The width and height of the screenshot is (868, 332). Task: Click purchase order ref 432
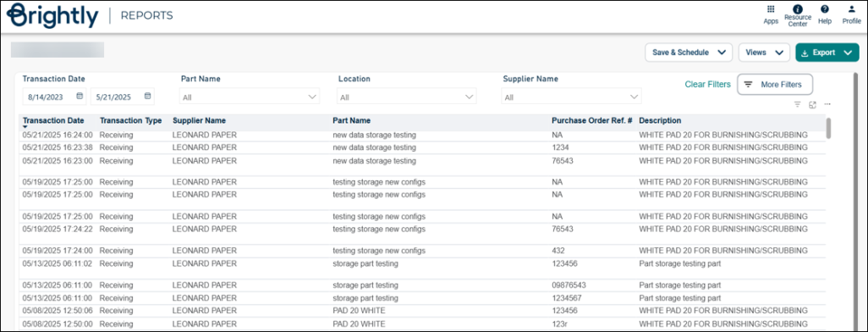[558, 251]
